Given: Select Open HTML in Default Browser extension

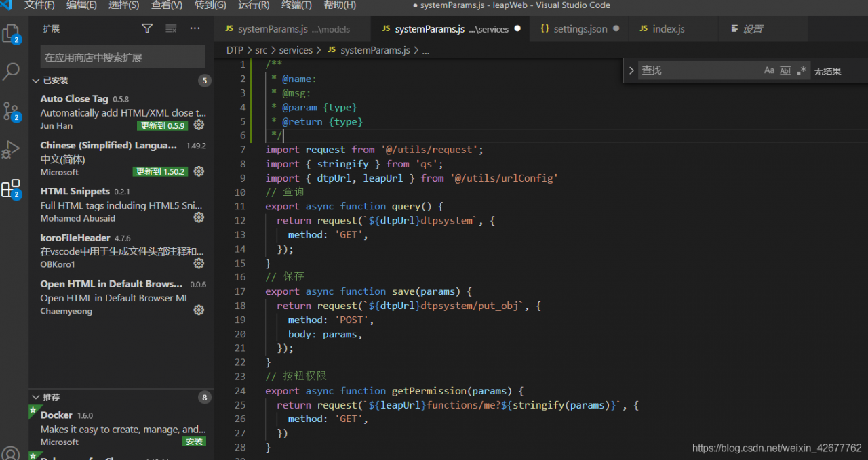Looking at the screenshot, I should 121,297.
